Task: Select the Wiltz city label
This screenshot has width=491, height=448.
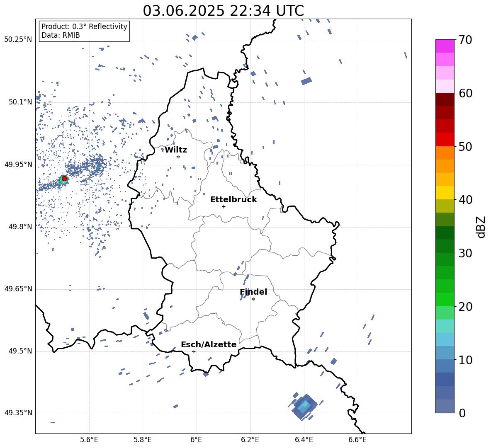Action: point(176,150)
